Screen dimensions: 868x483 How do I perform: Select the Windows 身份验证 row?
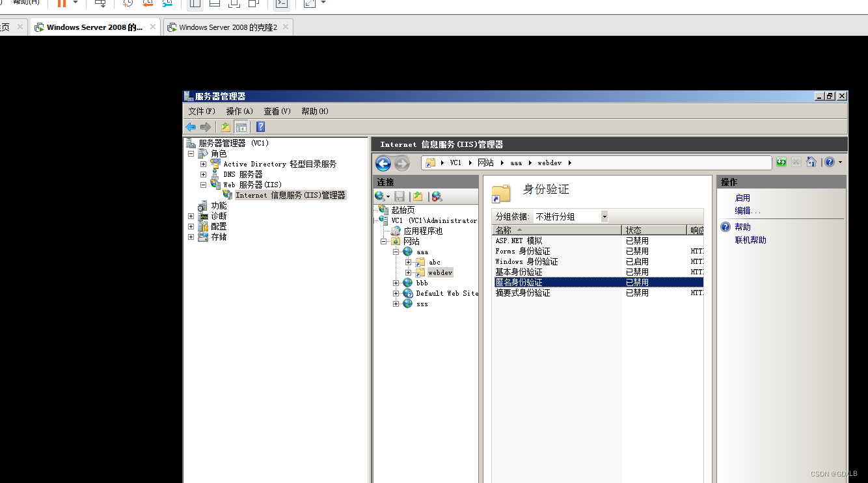click(597, 261)
